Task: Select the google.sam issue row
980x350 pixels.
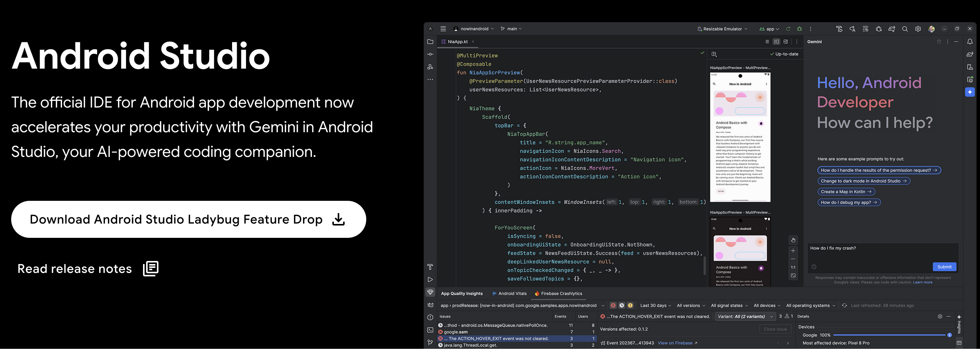Action: click(517, 332)
